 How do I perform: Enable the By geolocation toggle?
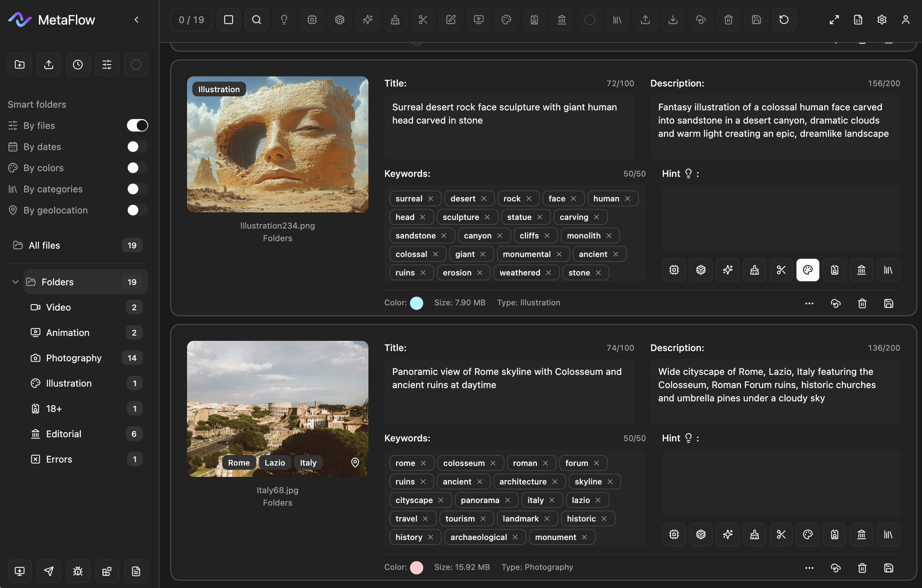coord(137,210)
